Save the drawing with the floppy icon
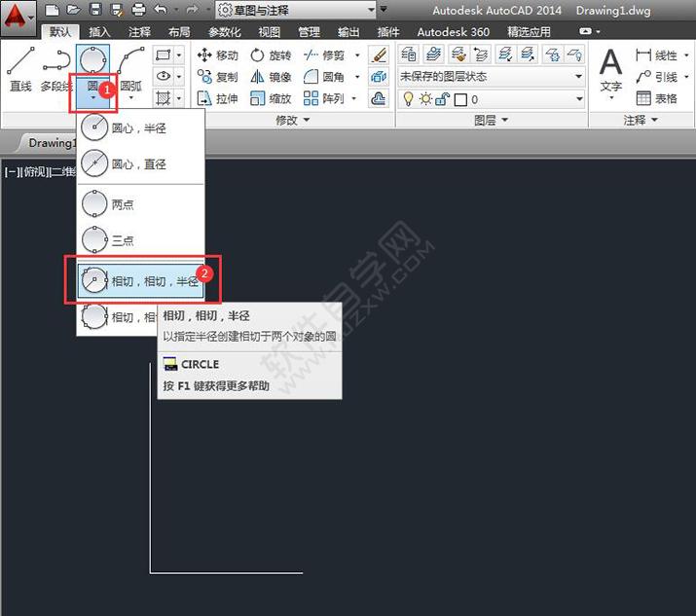 tap(95, 10)
